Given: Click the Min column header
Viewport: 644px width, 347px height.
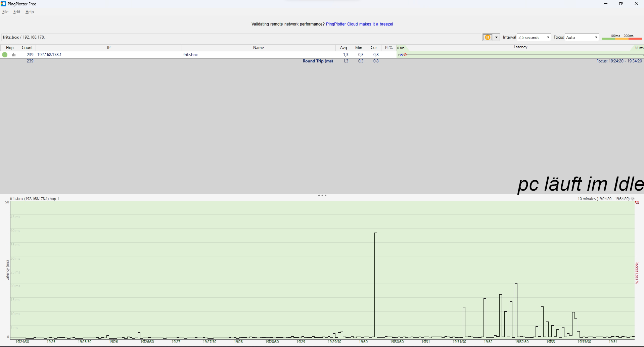Looking at the screenshot, I should coord(359,48).
